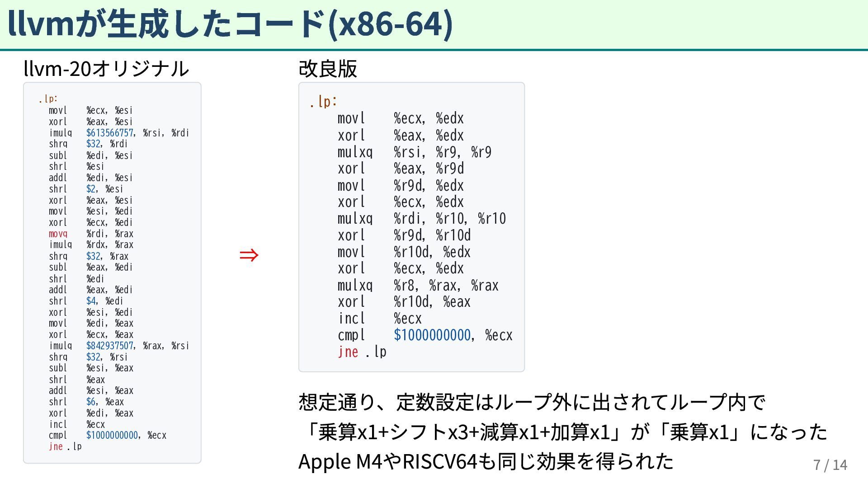Click "incl %ecx" in the improved code

pos(380,319)
